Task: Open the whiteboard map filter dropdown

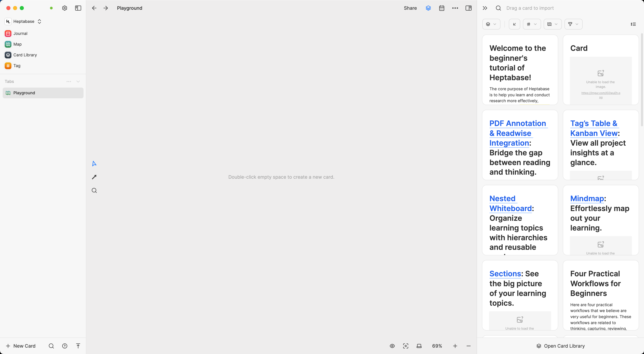Action: [x=552, y=24]
